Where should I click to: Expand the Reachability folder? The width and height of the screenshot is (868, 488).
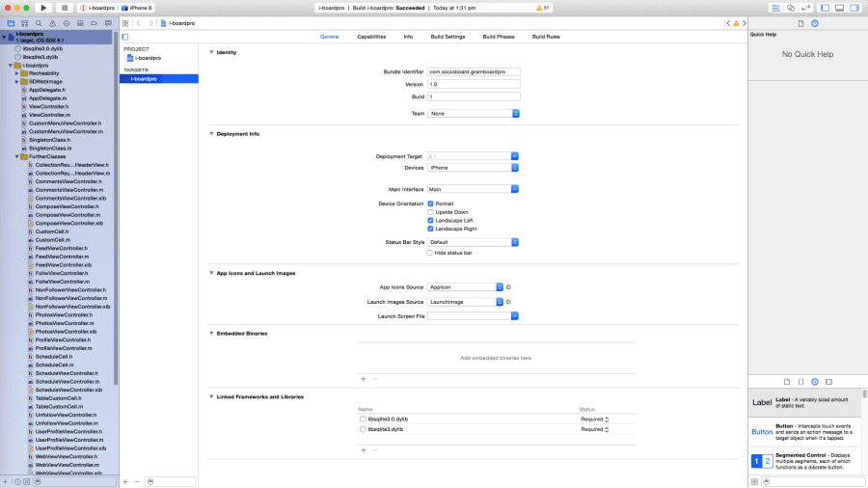click(16, 73)
